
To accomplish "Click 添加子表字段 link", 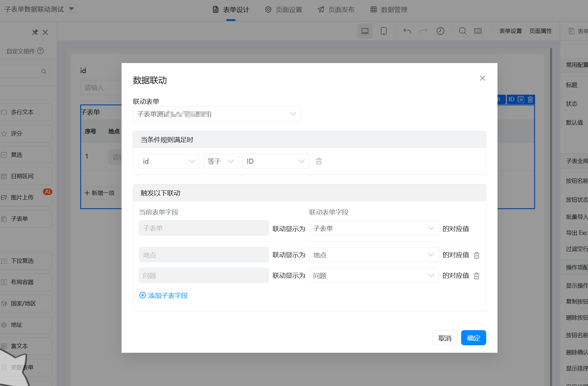I will [x=164, y=295].
